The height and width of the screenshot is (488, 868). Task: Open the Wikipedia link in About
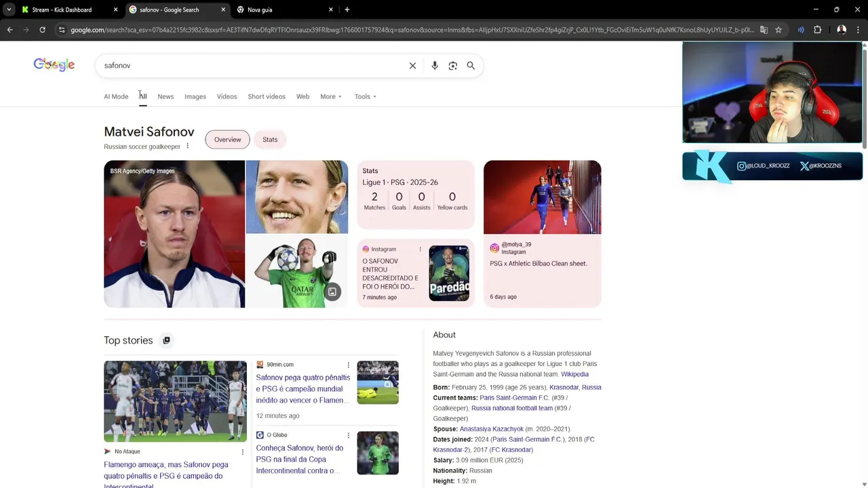point(574,374)
